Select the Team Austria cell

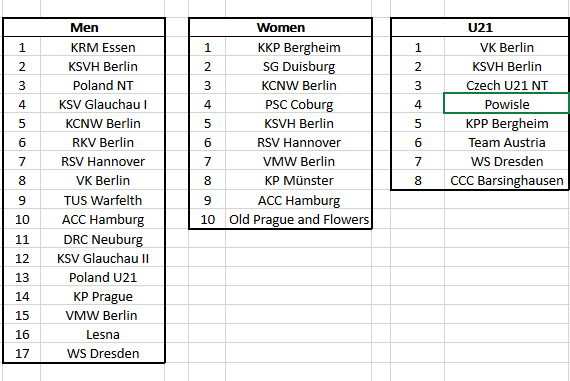506,143
